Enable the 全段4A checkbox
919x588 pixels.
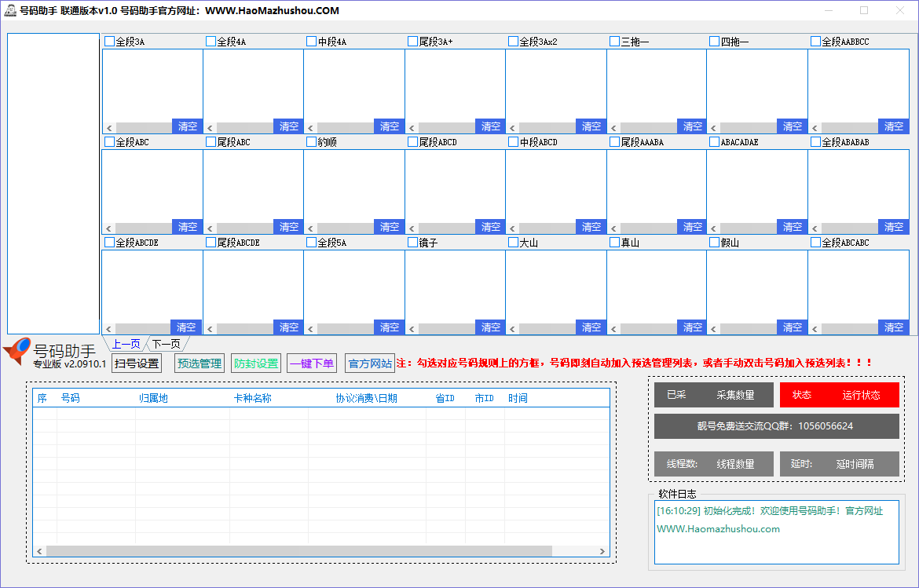[211, 42]
